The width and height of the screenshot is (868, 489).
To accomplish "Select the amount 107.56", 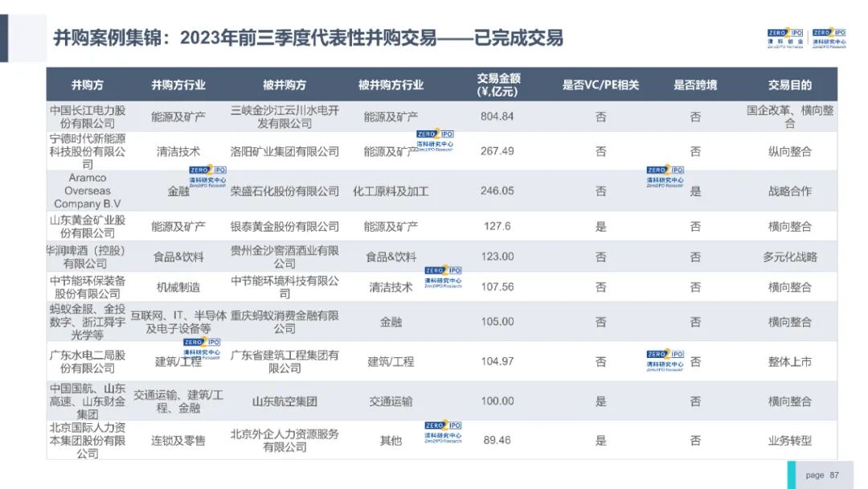I will (497, 287).
